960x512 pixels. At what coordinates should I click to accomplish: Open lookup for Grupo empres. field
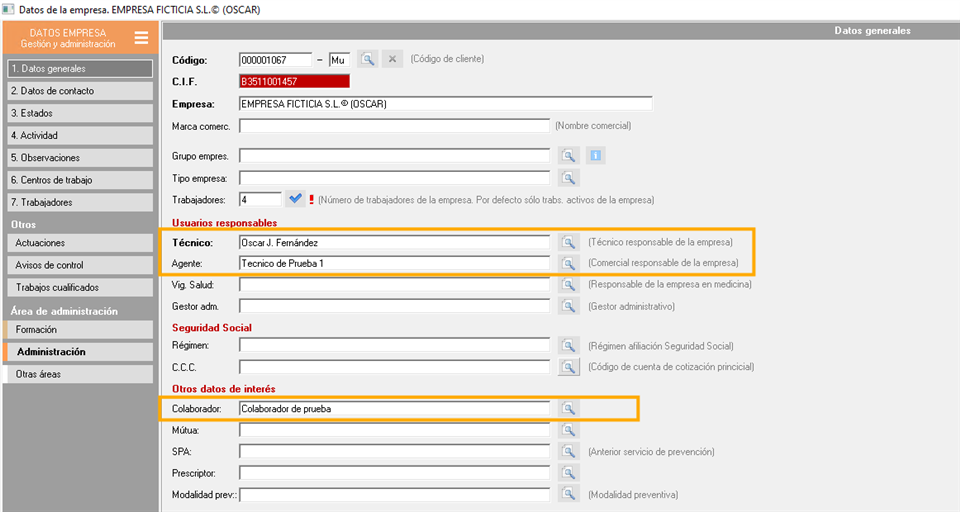[x=569, y=156]
